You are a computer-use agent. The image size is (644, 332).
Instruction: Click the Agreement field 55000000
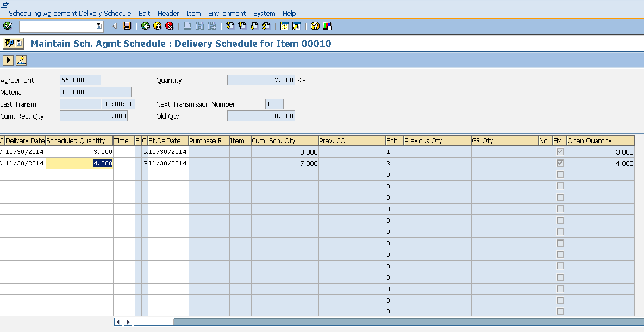80,80
